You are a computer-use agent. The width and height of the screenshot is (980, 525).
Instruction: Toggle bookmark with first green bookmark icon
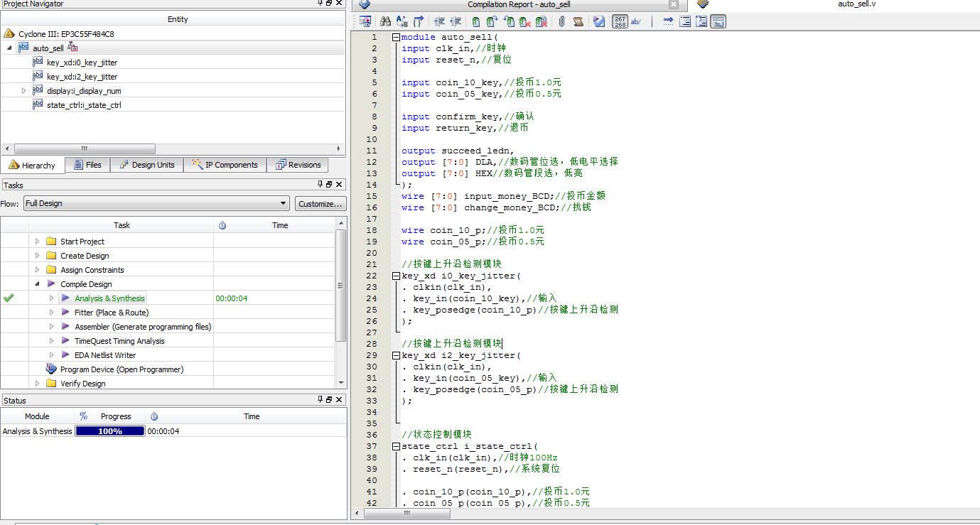tap(475, 21)
